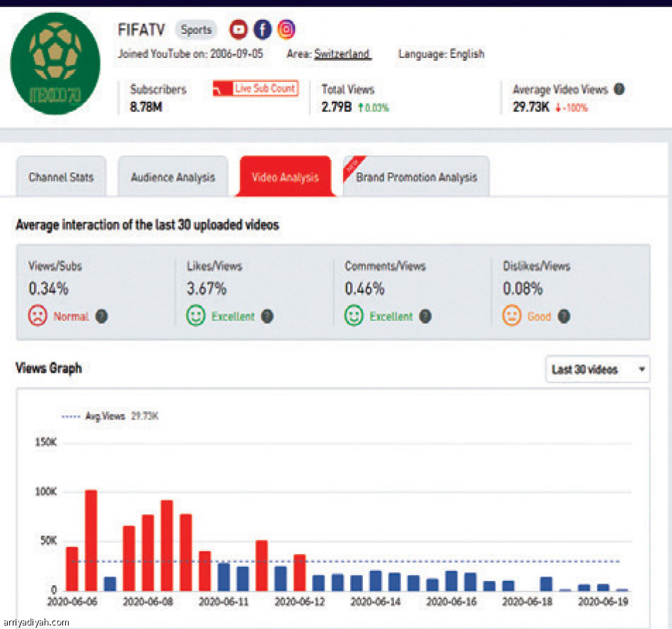Click the tallest red bar in Views Graph
This screenshot has height=629, width=672.
(x=91, y=540)
